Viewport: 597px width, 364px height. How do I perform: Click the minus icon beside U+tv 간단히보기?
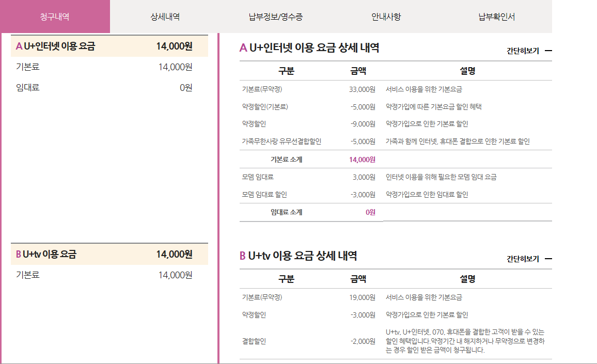(x=548, y=259)
